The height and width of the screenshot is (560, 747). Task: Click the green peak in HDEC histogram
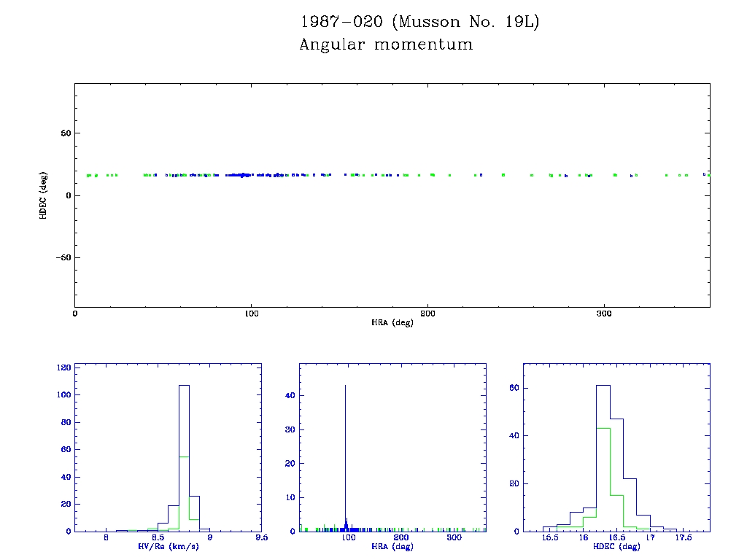603,474
